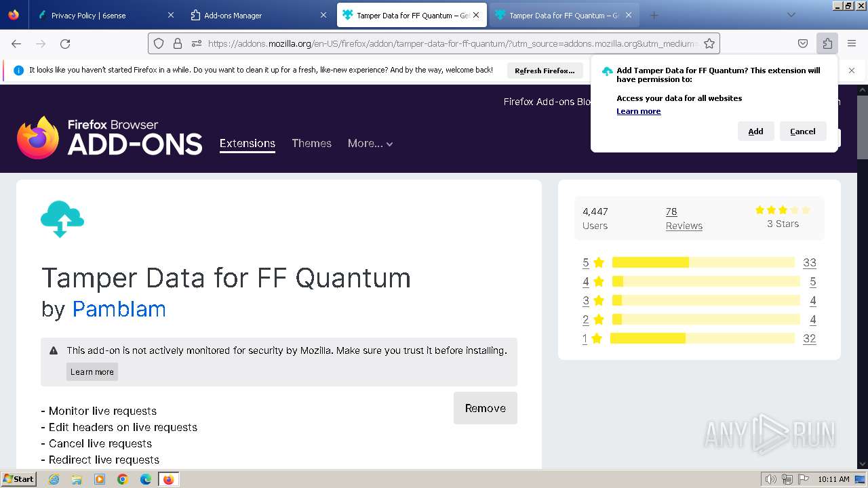This screenshot has width=868, height=488.
Task: Open Microsoft Edge from the taskbar
Action: (146, 479)
